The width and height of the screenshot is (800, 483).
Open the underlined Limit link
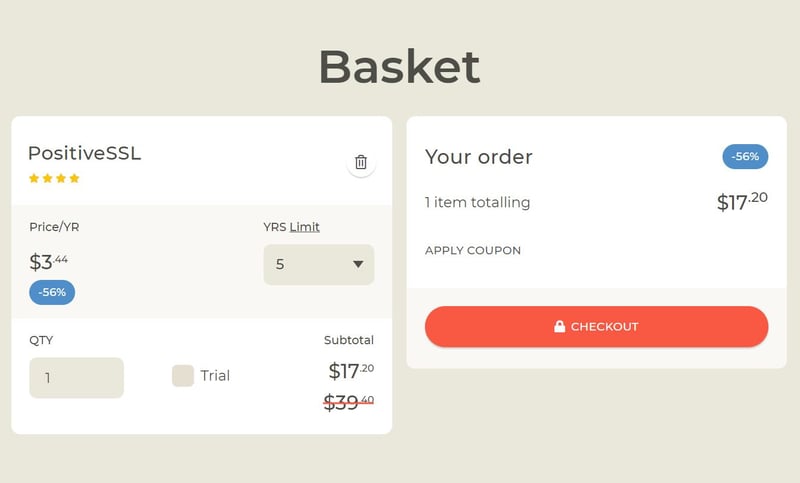pyautogui.click(x=305, y=227)
